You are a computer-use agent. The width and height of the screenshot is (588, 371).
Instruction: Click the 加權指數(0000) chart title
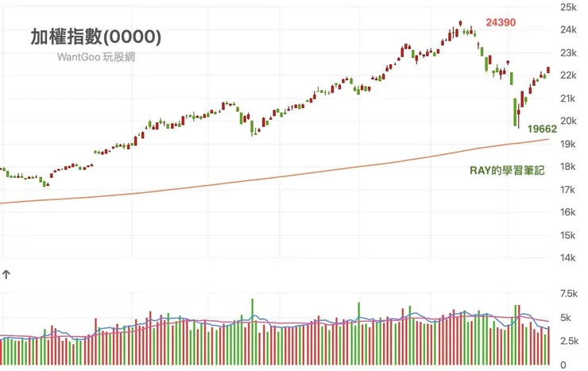pos(95,37)
